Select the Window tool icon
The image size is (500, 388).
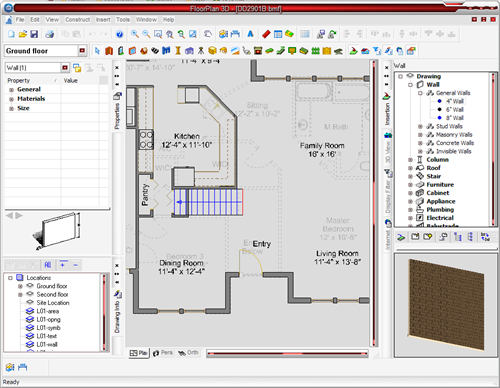(x=132, y=51)
